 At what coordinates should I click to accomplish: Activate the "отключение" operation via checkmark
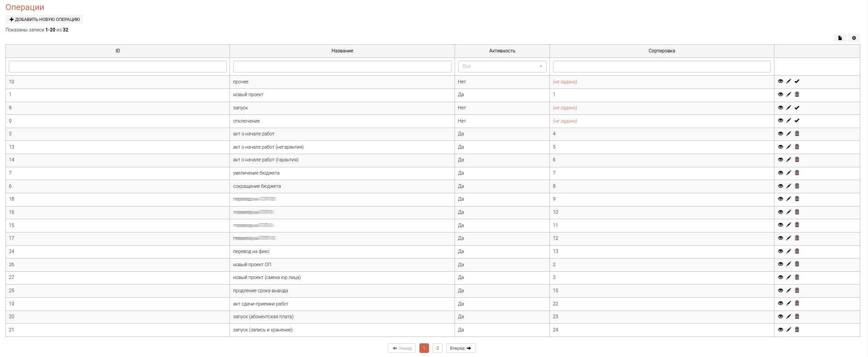tap(797, 121)
